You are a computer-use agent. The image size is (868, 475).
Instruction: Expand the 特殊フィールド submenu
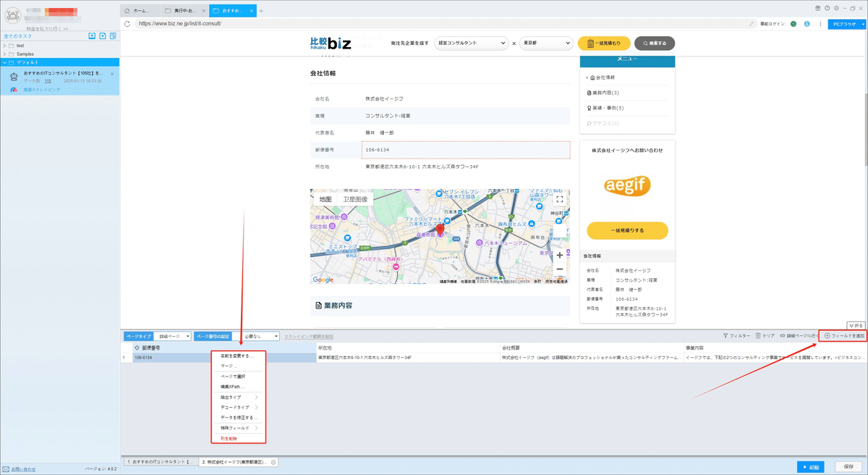(239, 428)
